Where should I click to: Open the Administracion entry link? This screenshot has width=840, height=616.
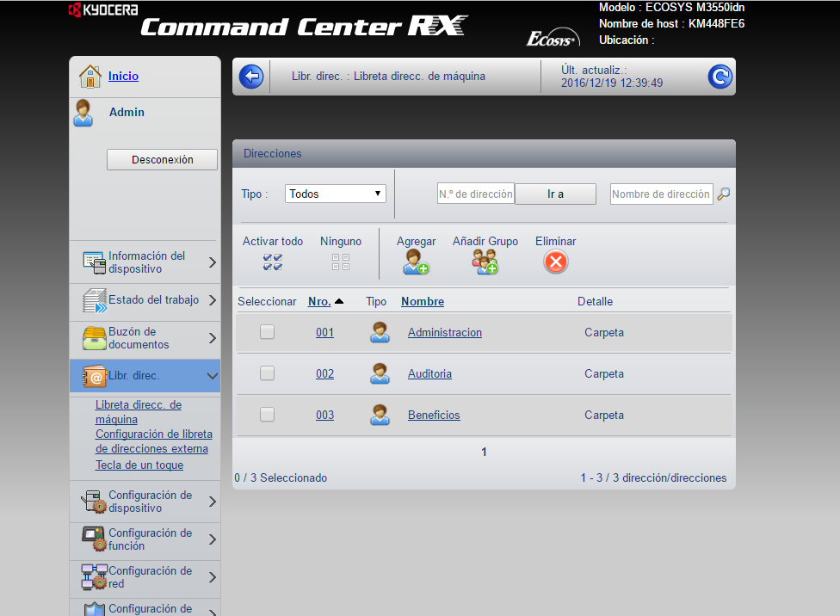pyautogui.click(x=445, y=333)
